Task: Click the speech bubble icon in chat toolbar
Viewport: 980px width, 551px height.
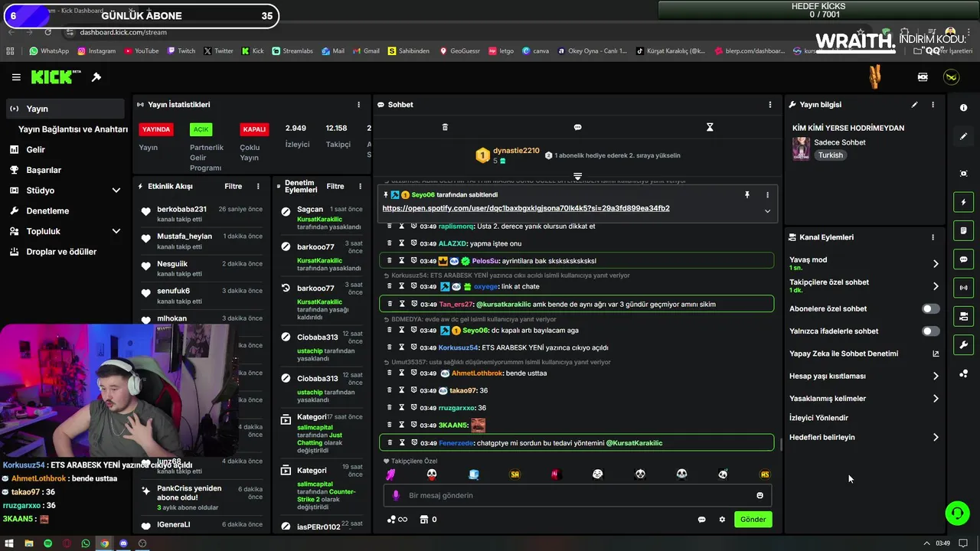Action: 577,127
